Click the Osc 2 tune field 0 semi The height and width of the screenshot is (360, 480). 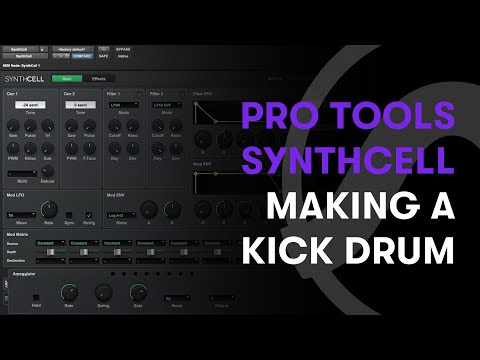point(81,105)
